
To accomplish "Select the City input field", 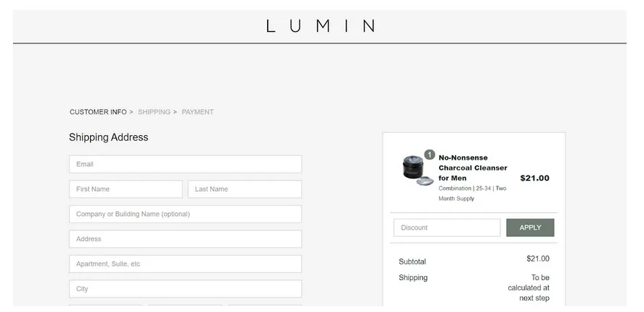I will click(185, 289).
